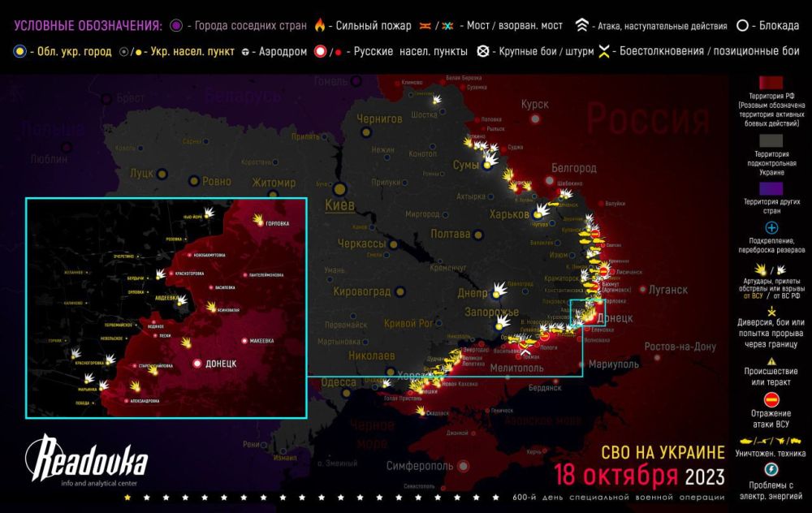Click the chevrons icon for Атака, наступательные действия
Image resolution: width=812 pixels, height=513 pixels.
click(x=582, y=26)
